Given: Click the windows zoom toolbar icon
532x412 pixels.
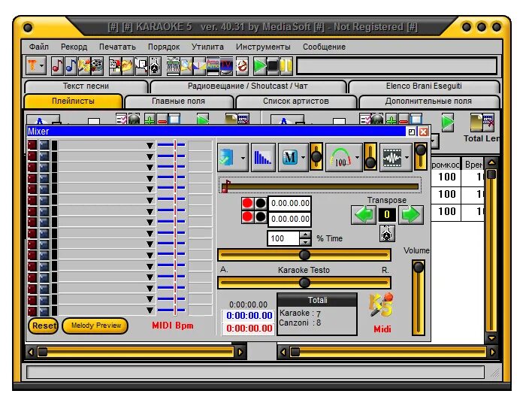Looking at the screenshot, I should point(141,66).
